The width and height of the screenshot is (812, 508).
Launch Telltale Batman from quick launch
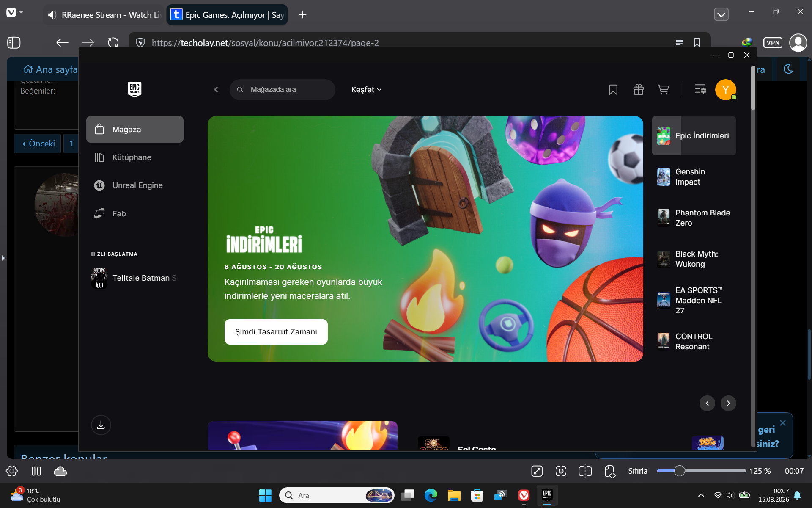[135, 278]
